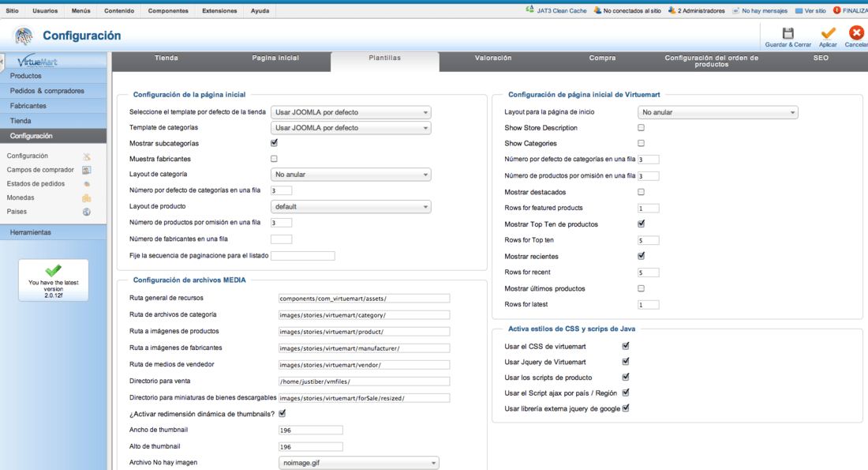
Task: Toggle Mostrar subcategorías checkbox
Action: point(274,143)
